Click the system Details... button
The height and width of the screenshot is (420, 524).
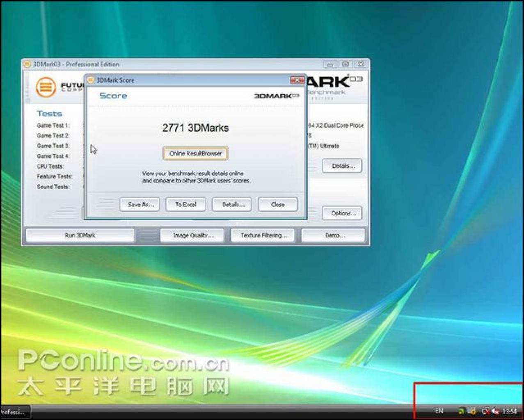point(342,166)
